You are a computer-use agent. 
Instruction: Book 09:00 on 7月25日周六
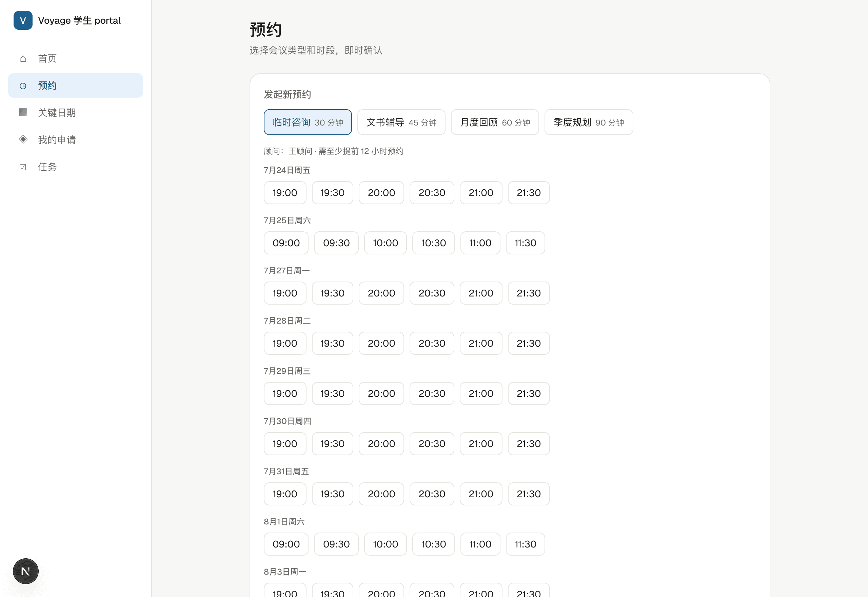286,243
